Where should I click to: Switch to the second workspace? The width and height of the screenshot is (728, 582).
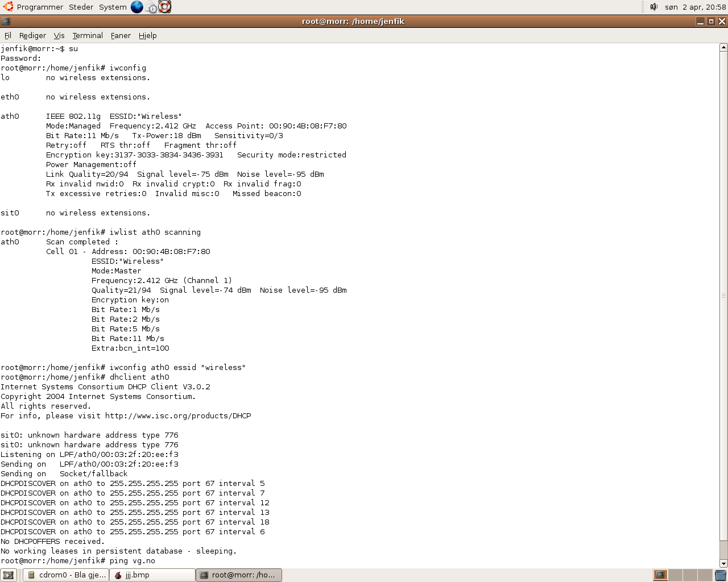[675, 575]
